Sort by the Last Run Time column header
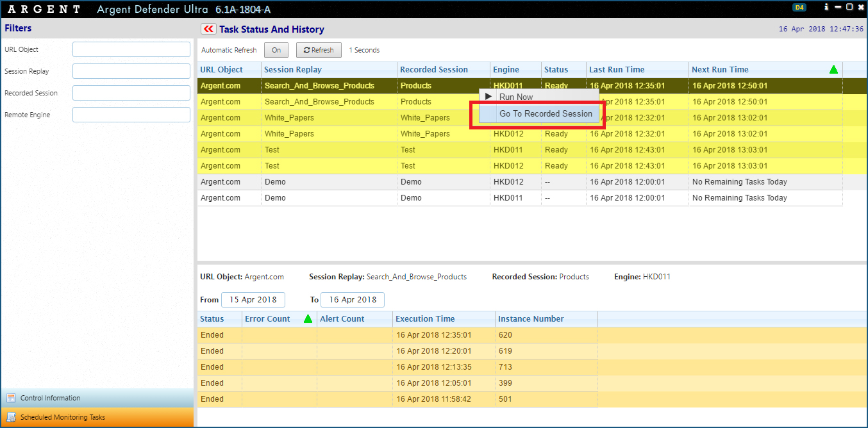 (617, 69)
